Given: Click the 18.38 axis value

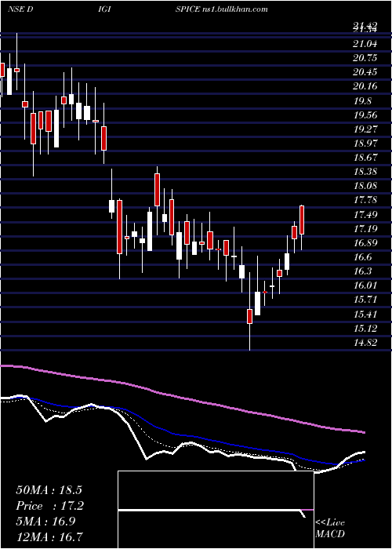Looking at the screenshot, I should coord(365,172).
